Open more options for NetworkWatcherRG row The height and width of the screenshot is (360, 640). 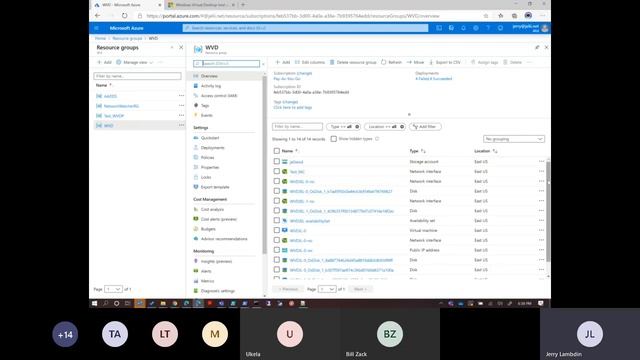point(181,105)
